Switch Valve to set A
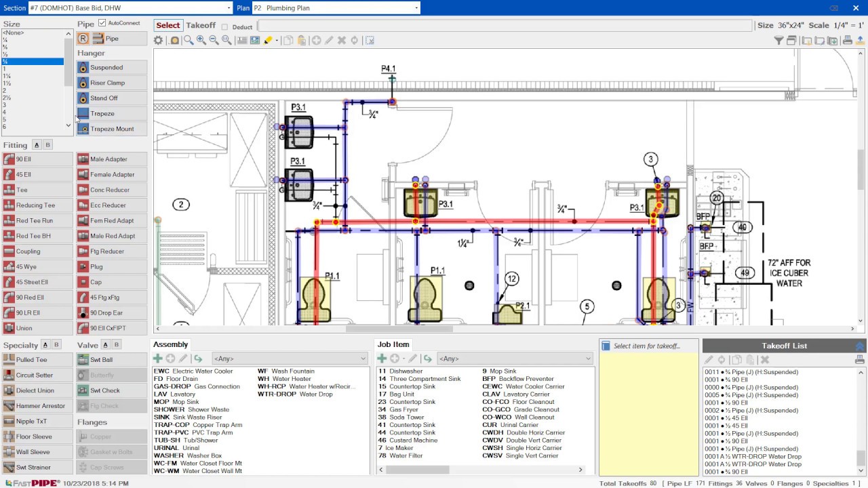Image resolution: width=868 pixels, height=488 pixels. click(x=106, y=345)
